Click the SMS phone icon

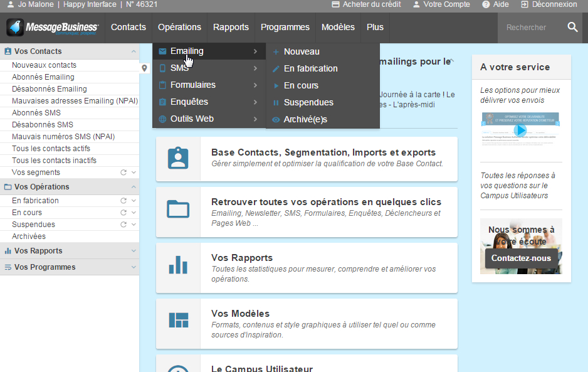click(x=162, y=68)
